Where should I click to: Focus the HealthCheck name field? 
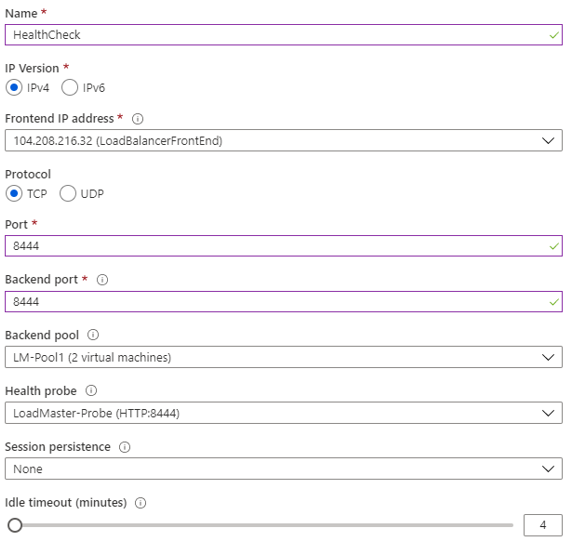pos(284,35)
